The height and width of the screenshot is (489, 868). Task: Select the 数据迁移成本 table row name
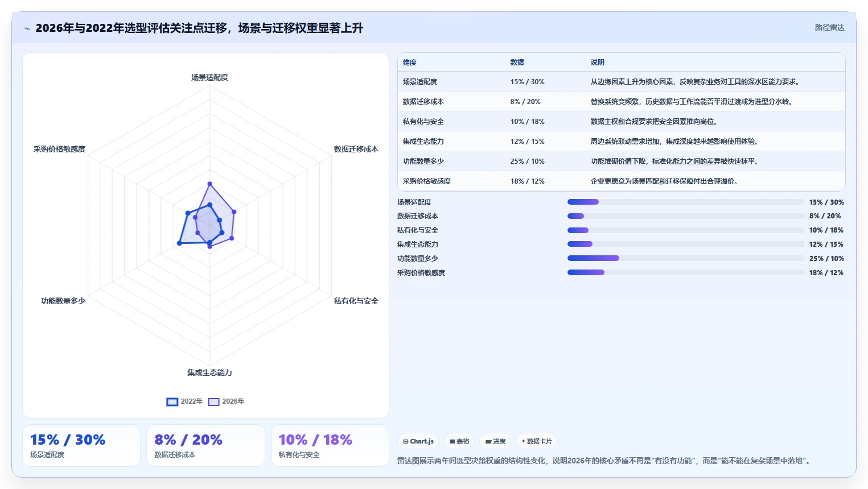[423, 102]
